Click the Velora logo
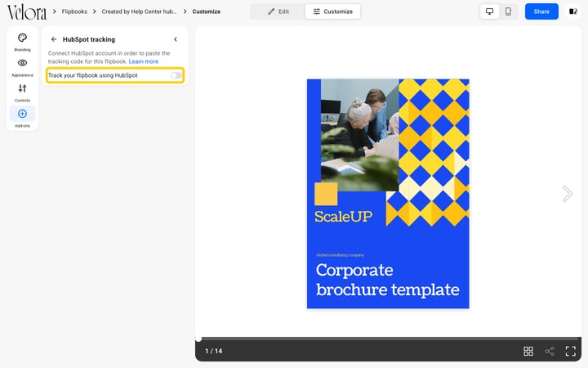The width and height of the screenshot is (588, 368). (27, 12)
